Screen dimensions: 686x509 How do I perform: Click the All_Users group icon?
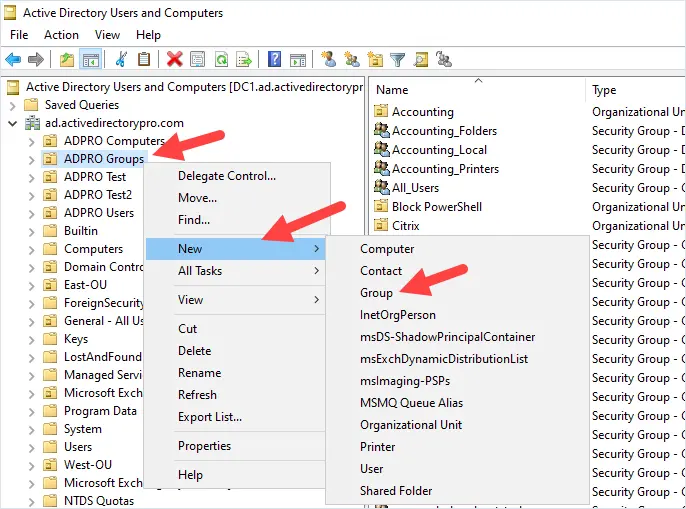[382, 187]
